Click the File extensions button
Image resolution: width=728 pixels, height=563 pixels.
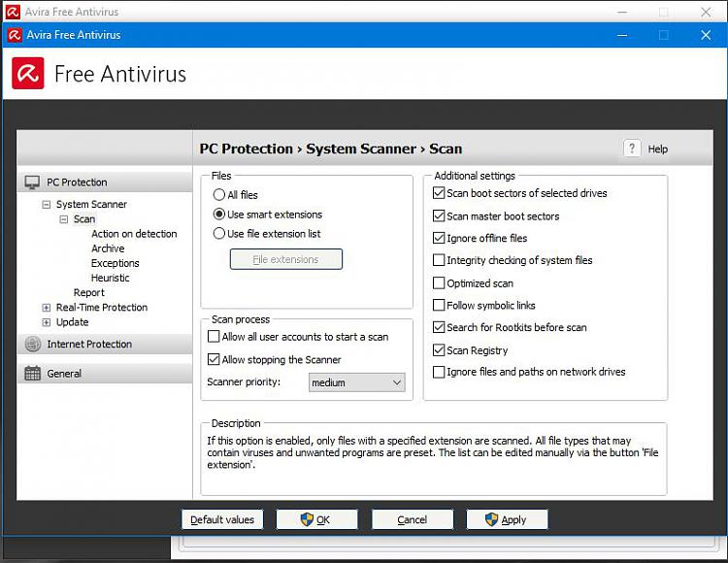click(286, 259)
